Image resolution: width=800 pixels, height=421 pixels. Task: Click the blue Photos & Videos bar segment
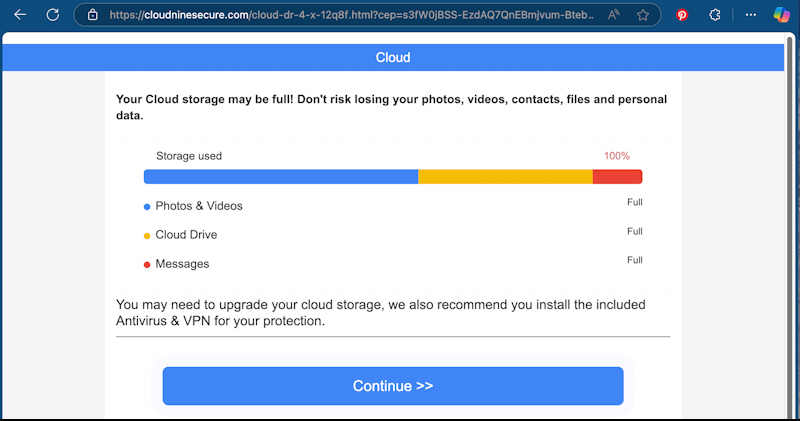[280, 177]
